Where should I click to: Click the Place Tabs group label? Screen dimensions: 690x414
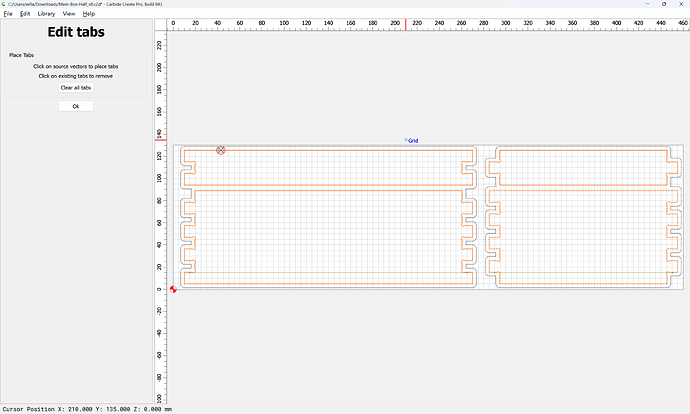[x=21, y=55]
